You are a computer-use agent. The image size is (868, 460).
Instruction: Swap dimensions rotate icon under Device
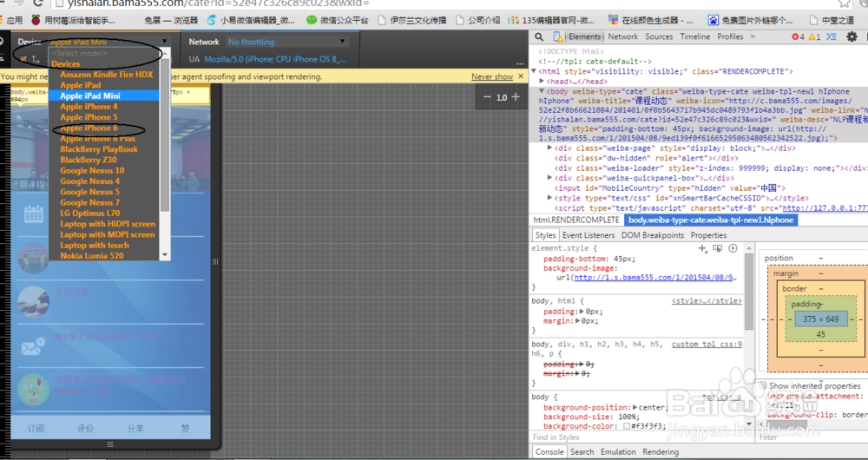[x=36, y=58]
